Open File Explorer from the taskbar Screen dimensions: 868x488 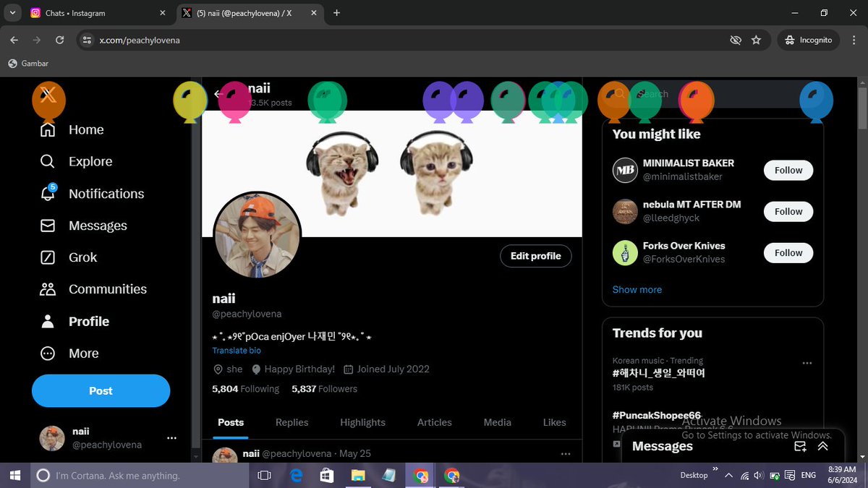[358, 476]
